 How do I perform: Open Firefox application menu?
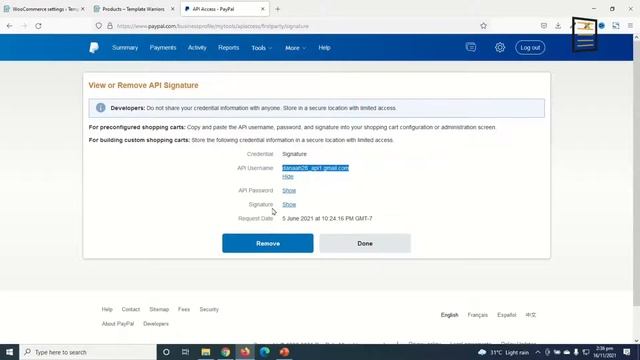coord(630,26)
